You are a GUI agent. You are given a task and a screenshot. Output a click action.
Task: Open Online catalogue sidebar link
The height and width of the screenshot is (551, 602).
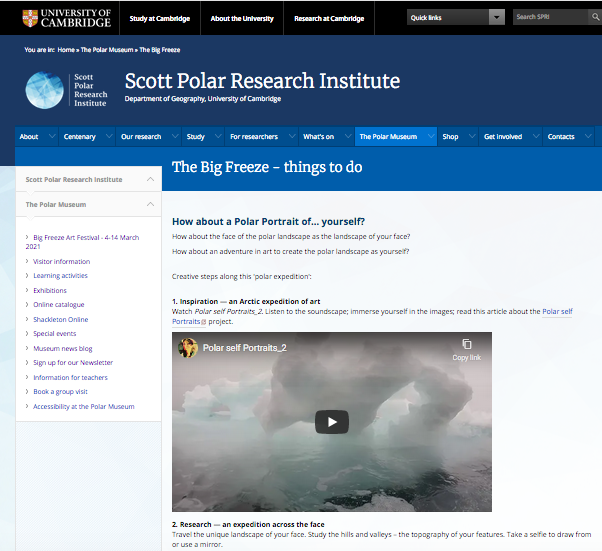tap(59, 304)
